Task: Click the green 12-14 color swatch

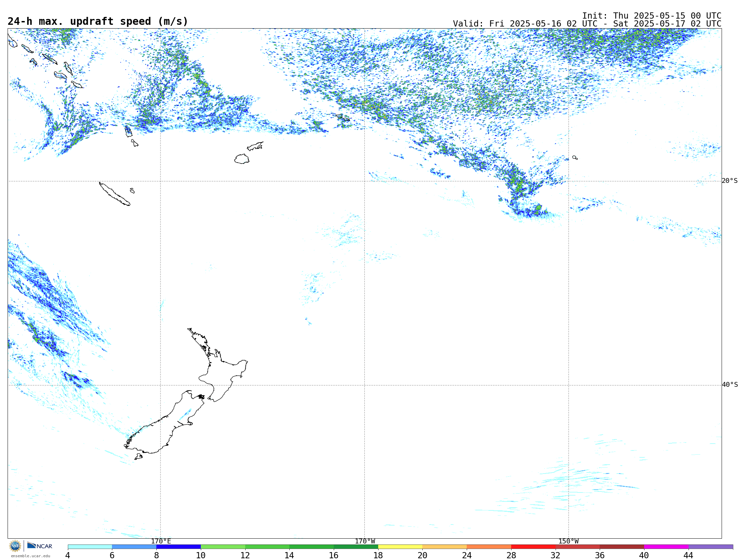Action: point(267,547)
